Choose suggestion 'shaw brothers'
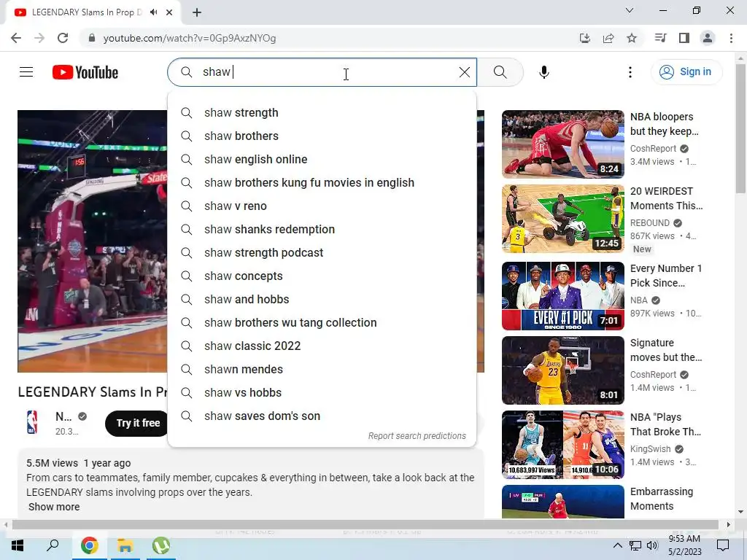The height and width of the screenshot is (560, 747). 322,136
